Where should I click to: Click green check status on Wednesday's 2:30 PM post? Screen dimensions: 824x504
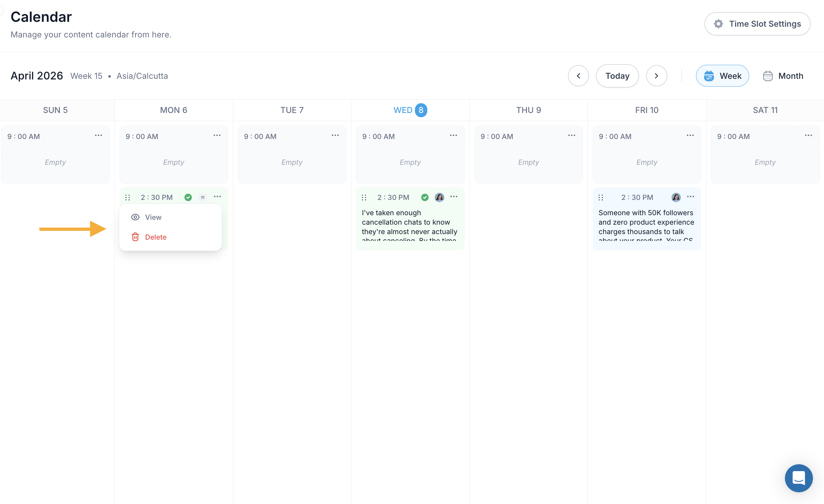click(425, 198)
